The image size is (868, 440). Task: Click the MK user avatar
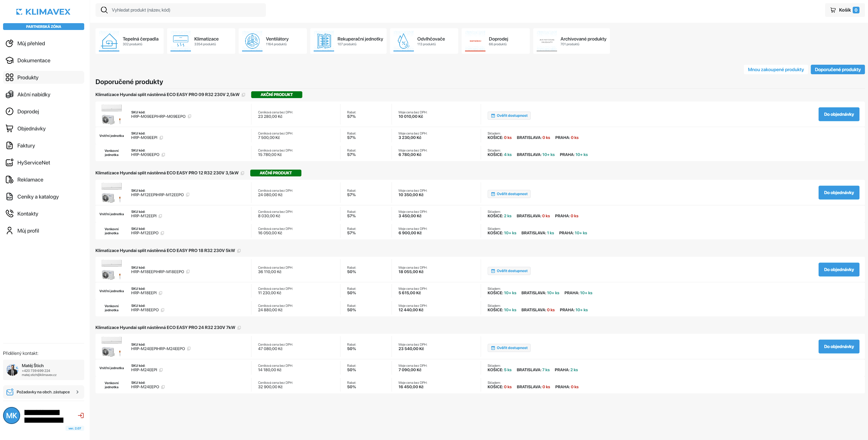point(12,415)
